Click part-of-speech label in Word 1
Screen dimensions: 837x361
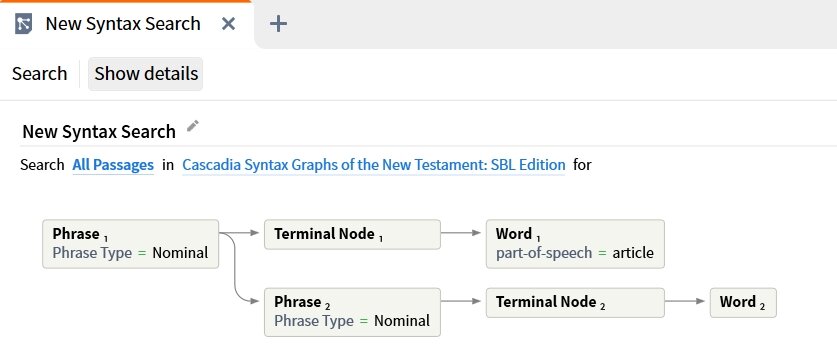coord(544,253)
